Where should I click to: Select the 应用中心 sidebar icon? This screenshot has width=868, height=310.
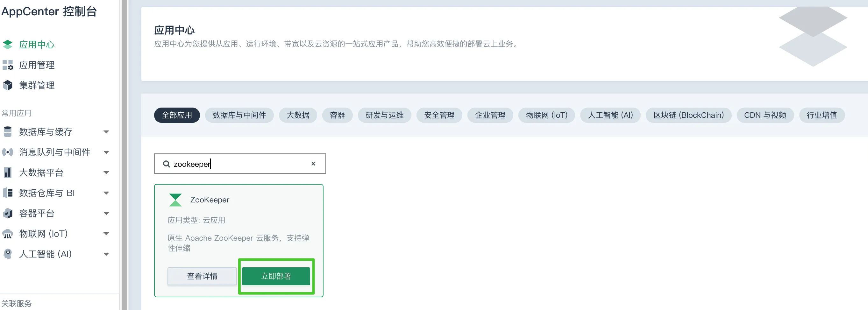pos(7,44)
